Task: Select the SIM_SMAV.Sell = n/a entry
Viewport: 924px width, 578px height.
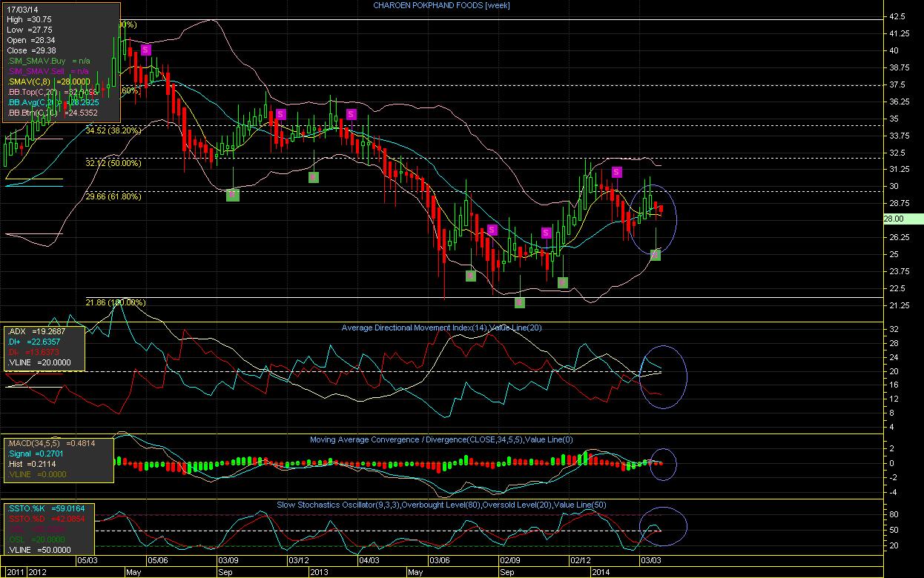Action: click(48, 71)
